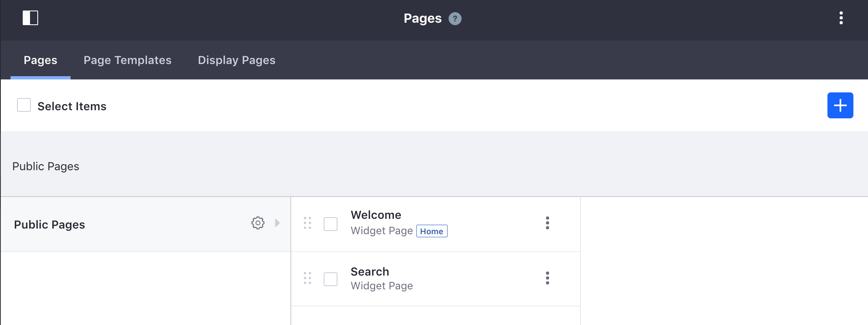This screenshot has width=868, height=325.
Task: Click the drag handle for Search page
Action: [x=307, y=278]
